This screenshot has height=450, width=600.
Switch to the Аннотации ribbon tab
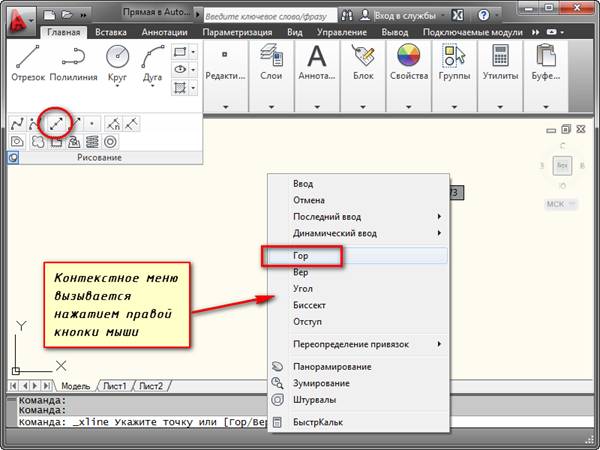165,33
